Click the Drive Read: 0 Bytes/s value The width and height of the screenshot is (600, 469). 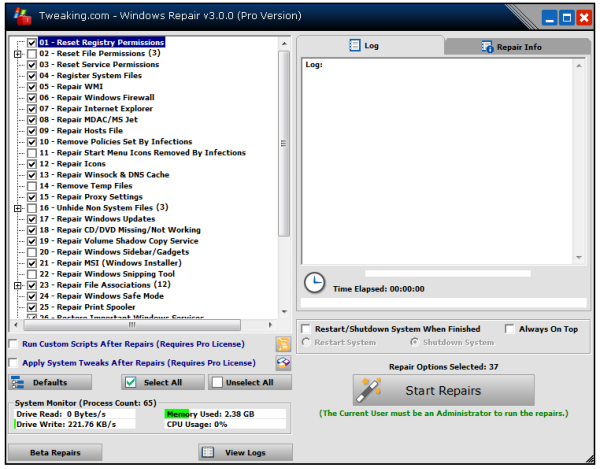coord(61,414)
